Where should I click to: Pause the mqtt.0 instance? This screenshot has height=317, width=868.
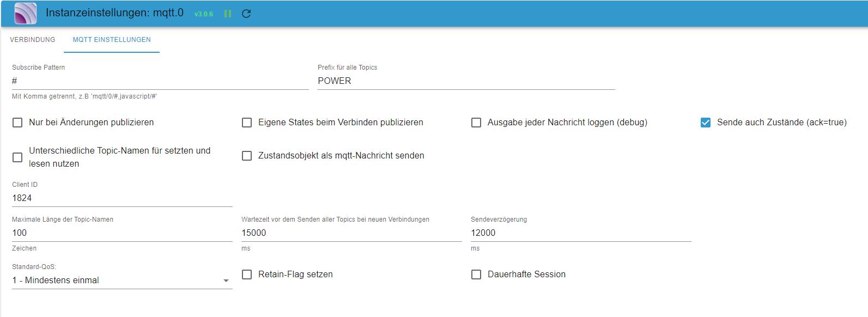tap(228, 14)
